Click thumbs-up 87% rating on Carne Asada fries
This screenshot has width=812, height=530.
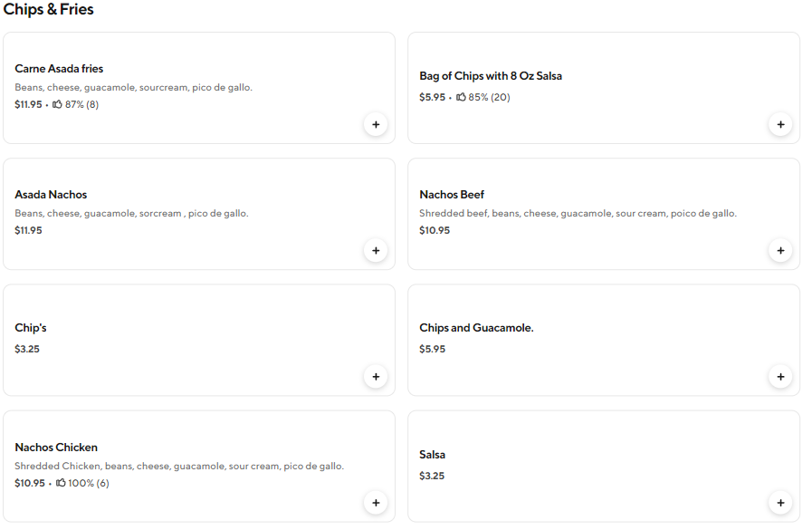tap(76, 105)
